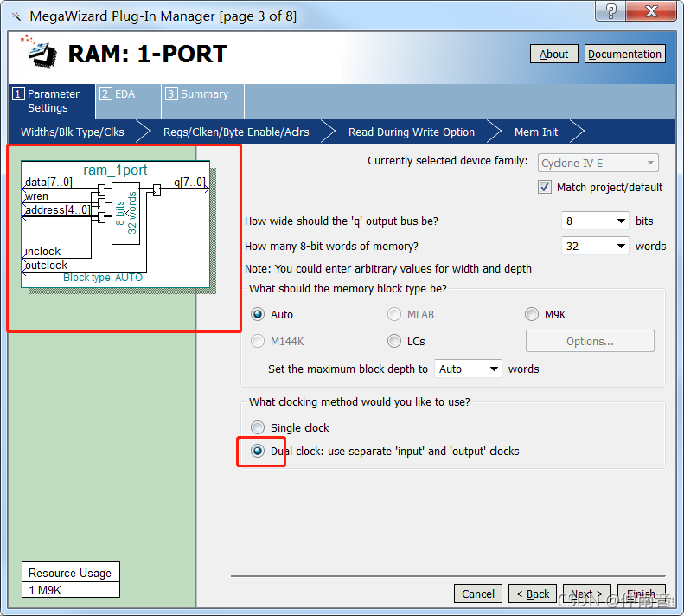Click the Back button

pyautogui.click(x=533, y=594)
